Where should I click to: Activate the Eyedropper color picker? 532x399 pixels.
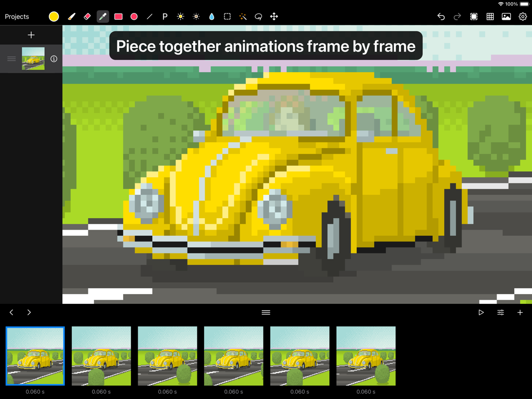click(x=102, y=16)
